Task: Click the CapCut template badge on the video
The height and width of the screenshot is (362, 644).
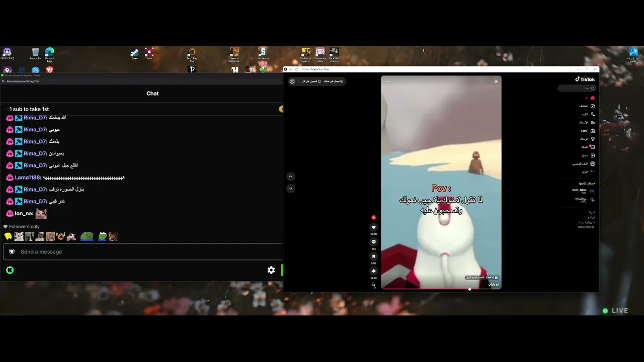Action: (x=481, y=278)
